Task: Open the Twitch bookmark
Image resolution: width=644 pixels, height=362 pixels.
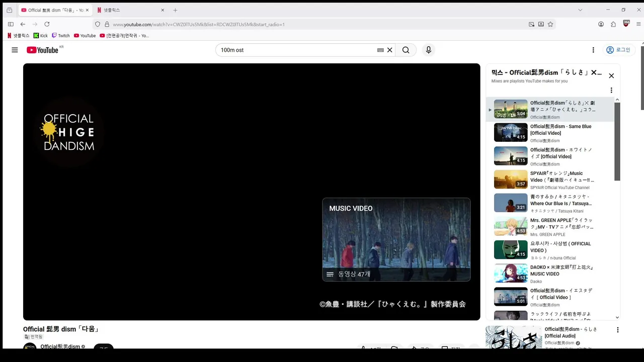Action: (61, 36)
